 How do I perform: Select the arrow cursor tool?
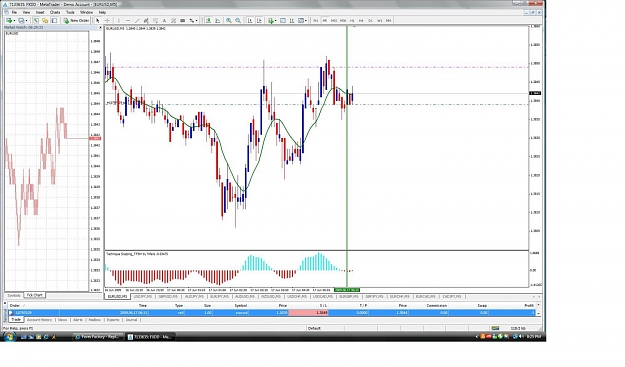click(x=98, y=20)
